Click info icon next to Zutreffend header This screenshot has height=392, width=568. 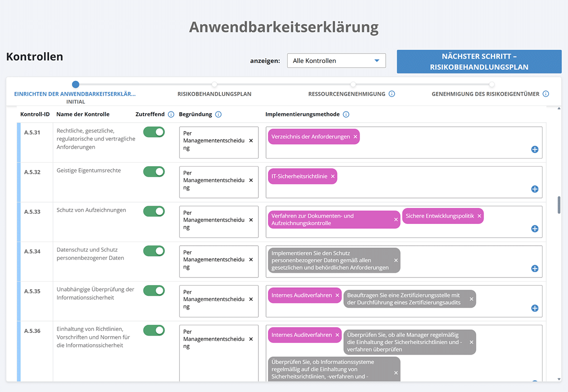tap(171, 115)
